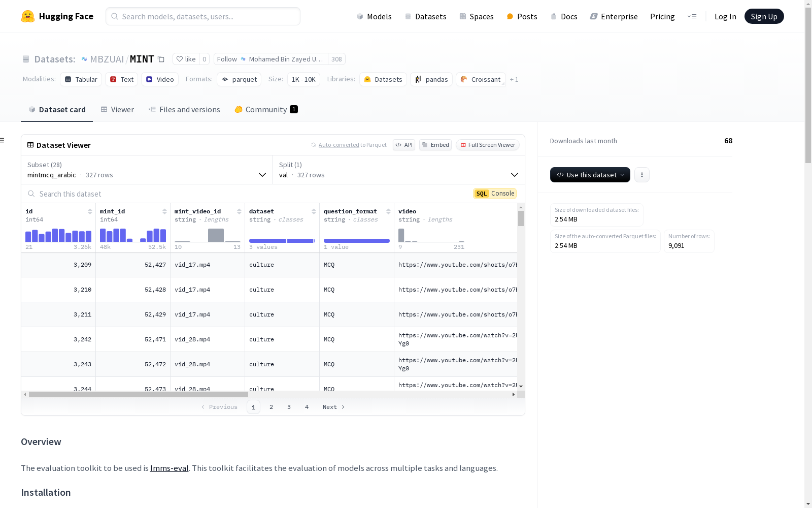Click the id column histogram

58,235
